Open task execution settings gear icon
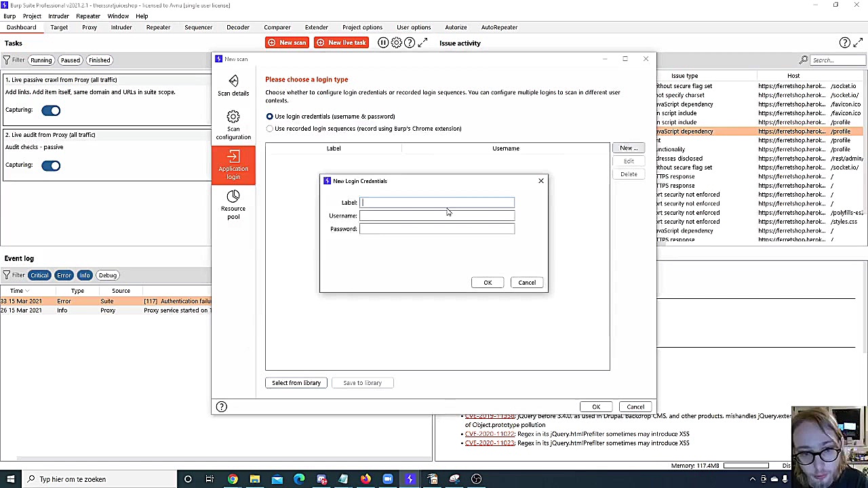The height and width of the screenshot is (488, 868). click(x=397, y=43)
